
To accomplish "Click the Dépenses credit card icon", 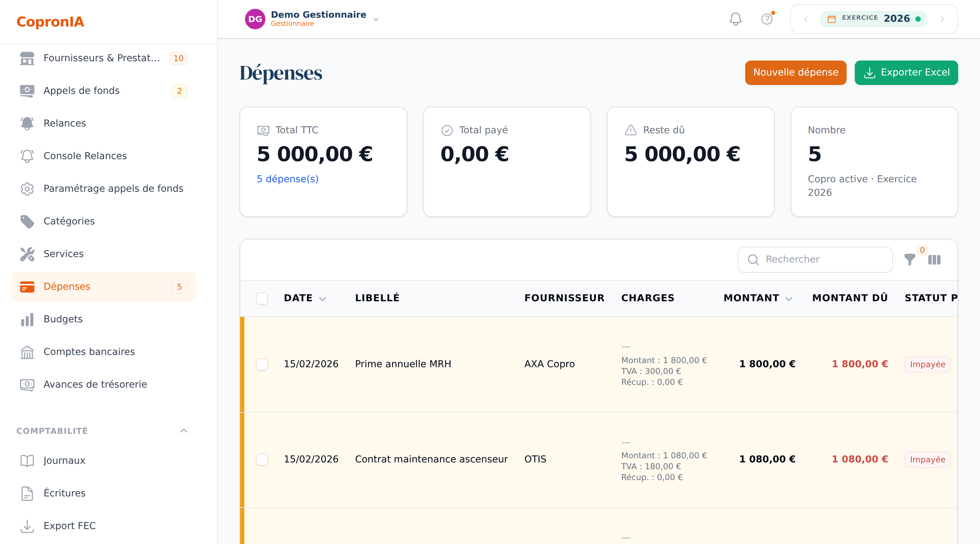I will pos(27,287).
